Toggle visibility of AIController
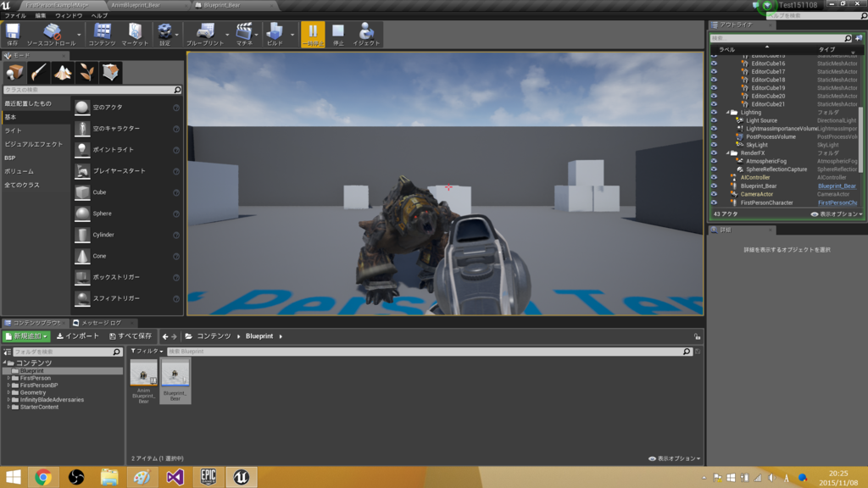 tap(714, 178)
